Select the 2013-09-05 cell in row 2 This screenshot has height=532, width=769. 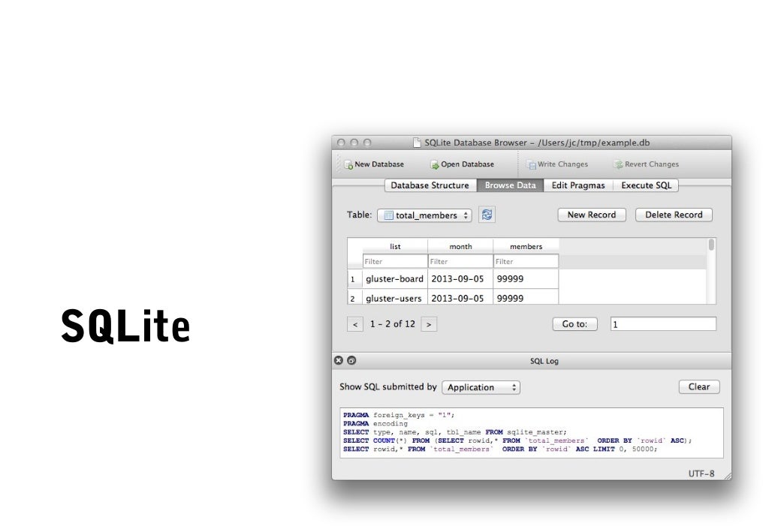pyautogui.click(x=460, y=297)
